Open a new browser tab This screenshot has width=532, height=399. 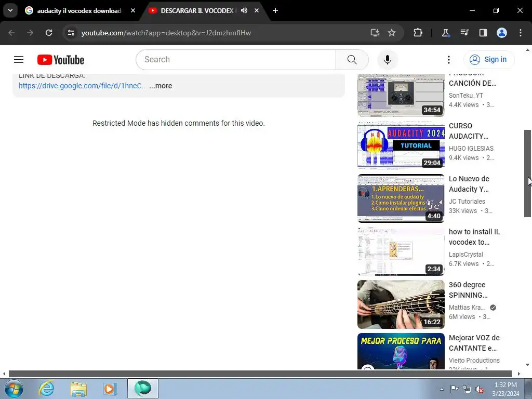(x=275, y=10)
